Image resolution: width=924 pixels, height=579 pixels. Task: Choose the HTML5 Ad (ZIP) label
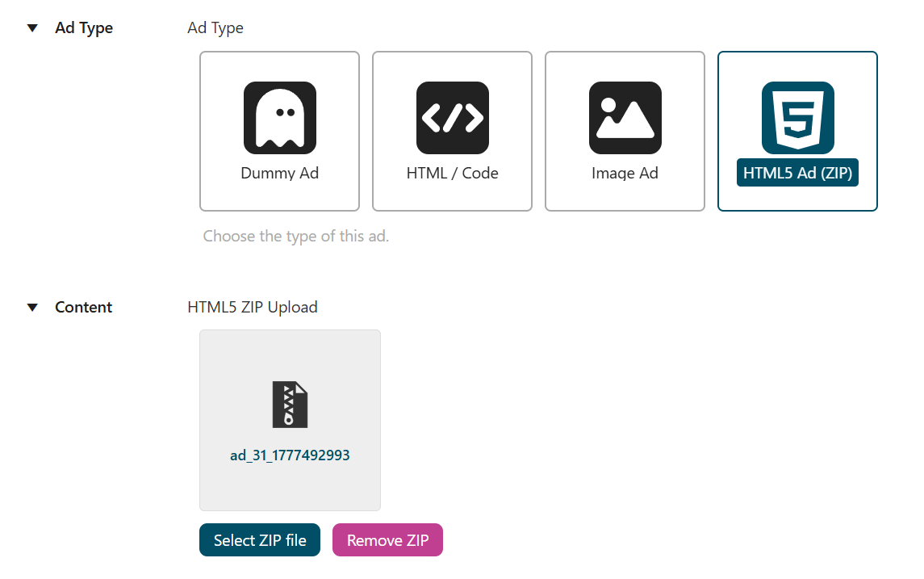tap(798, 173)
